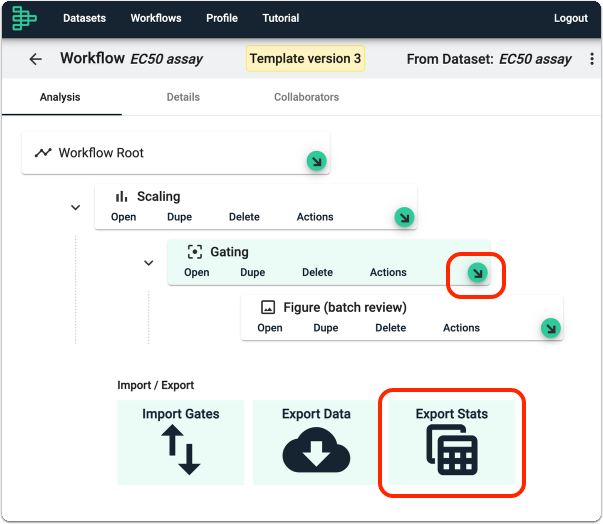The height and width of the screenshot is (524, 603).
Task: Delete the Scaling node
Action: 244,217
